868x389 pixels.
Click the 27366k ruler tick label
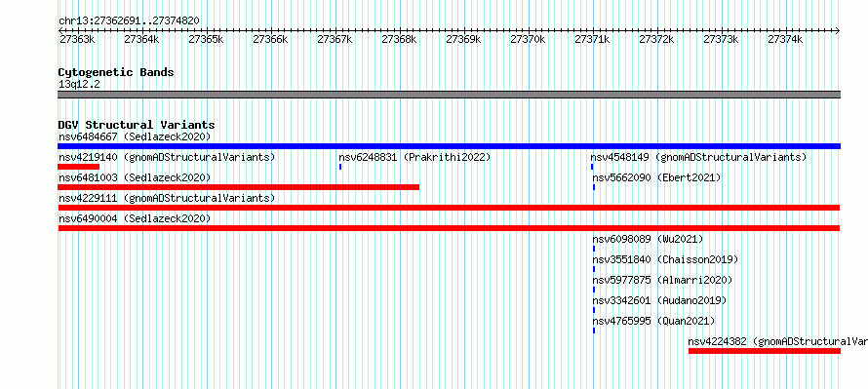[x=270, y=39]
